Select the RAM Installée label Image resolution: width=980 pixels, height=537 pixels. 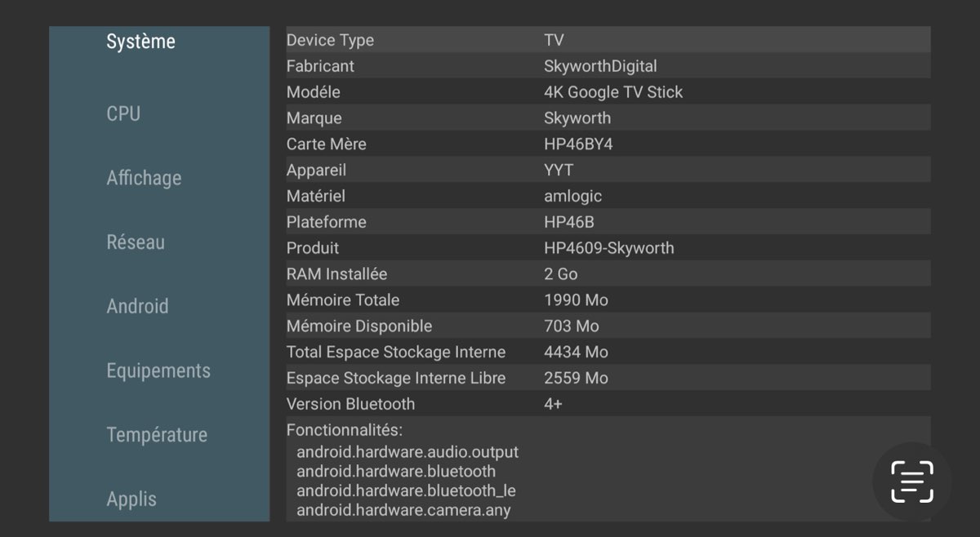336,274
